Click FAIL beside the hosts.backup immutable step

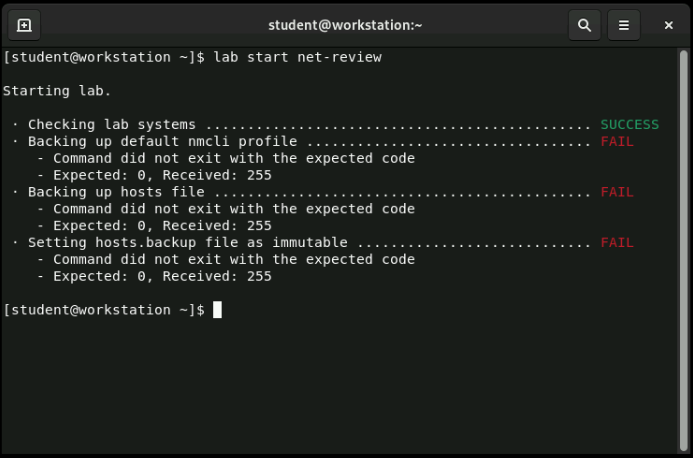(x=617, y=243)
